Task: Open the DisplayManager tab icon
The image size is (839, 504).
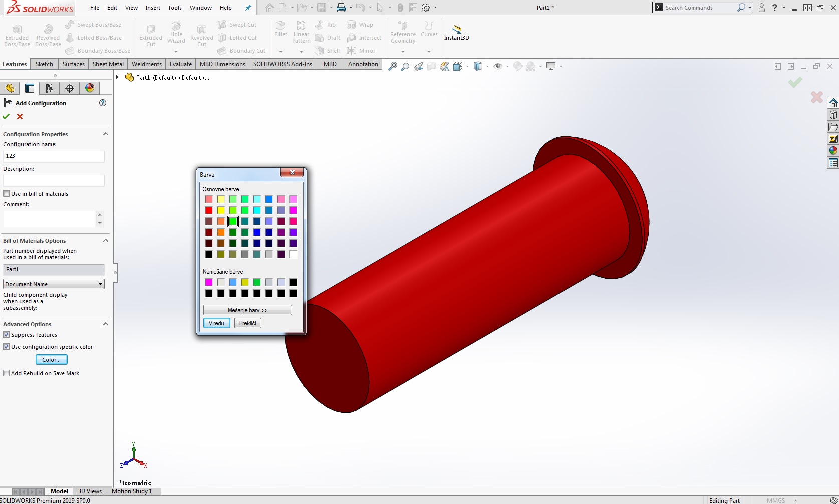Action: point(90,88)
